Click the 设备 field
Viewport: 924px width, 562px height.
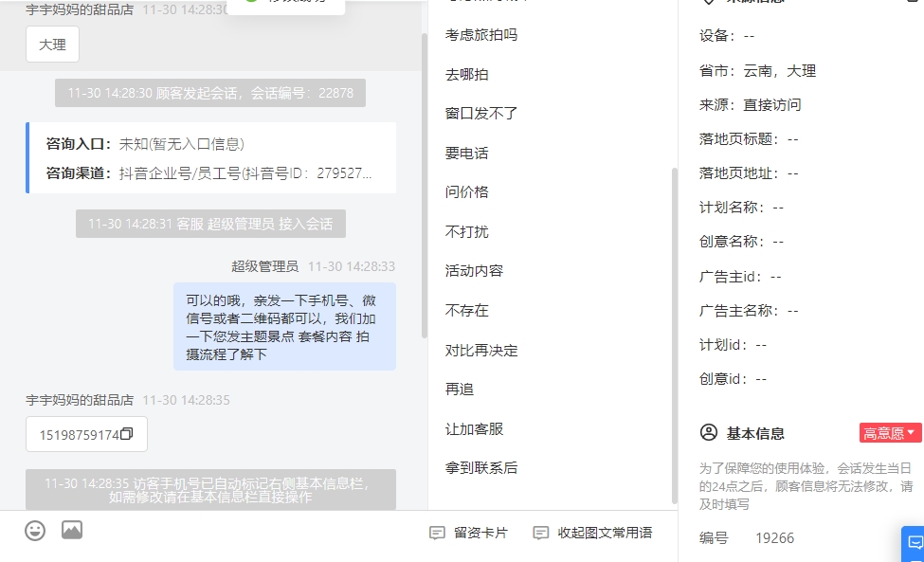(727, 36)
